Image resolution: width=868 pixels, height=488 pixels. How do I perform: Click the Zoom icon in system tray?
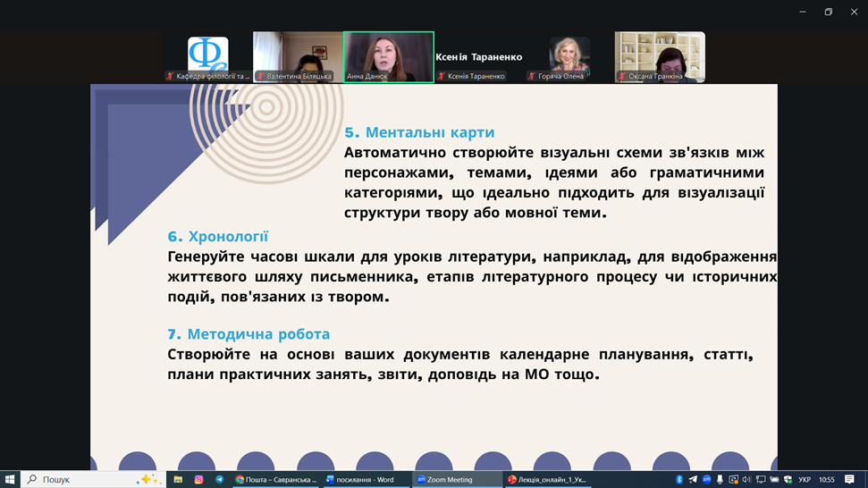[706, 480]
